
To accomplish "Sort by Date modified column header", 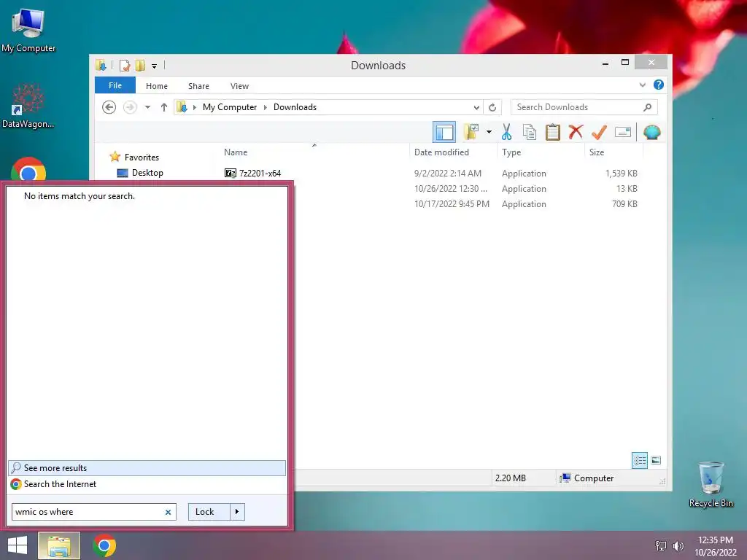I will pyautogui.click(x=441, y=152).
